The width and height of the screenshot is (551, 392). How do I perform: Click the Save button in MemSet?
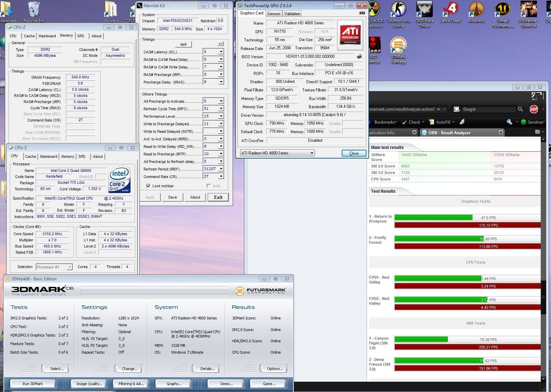pyautogui.click(x=172, y=197)
